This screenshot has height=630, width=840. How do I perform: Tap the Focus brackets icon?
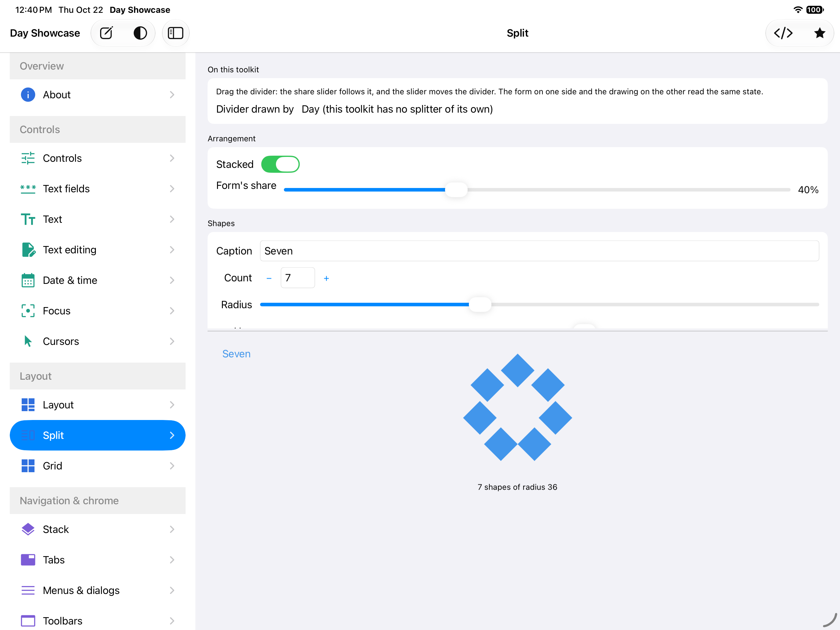coord(28,311)
